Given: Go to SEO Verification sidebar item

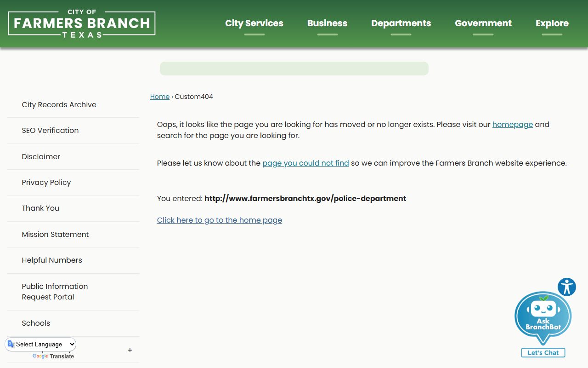Looking at the screenshot, I should coord(73,131).
